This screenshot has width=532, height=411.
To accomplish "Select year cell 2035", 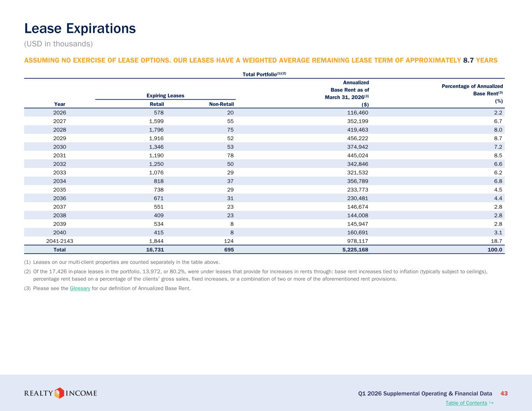I will click(60, 190).
